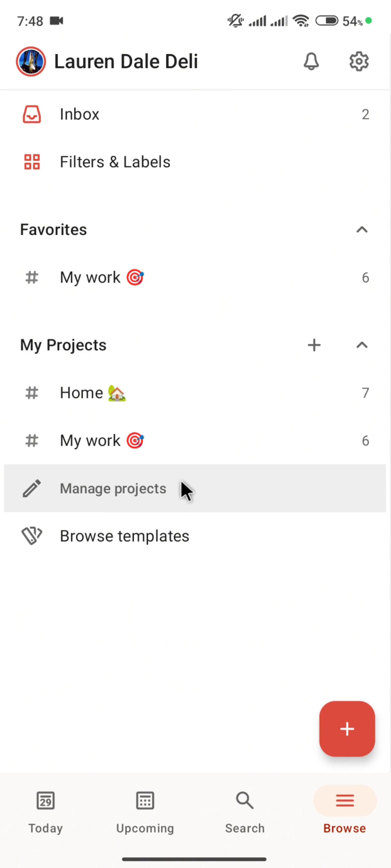Tap the Manage projects pencil icon
This screenshot has width=391, height=868.
(32, 489)
